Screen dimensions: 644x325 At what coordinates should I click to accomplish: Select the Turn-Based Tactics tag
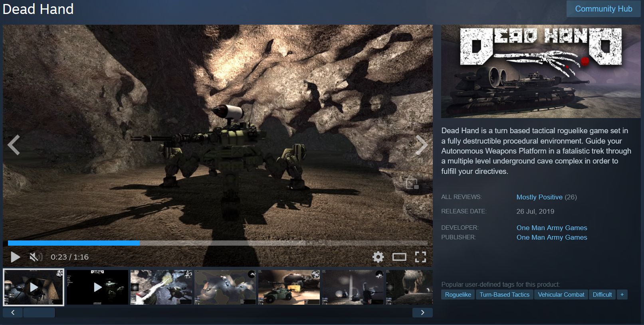point(504,295)
